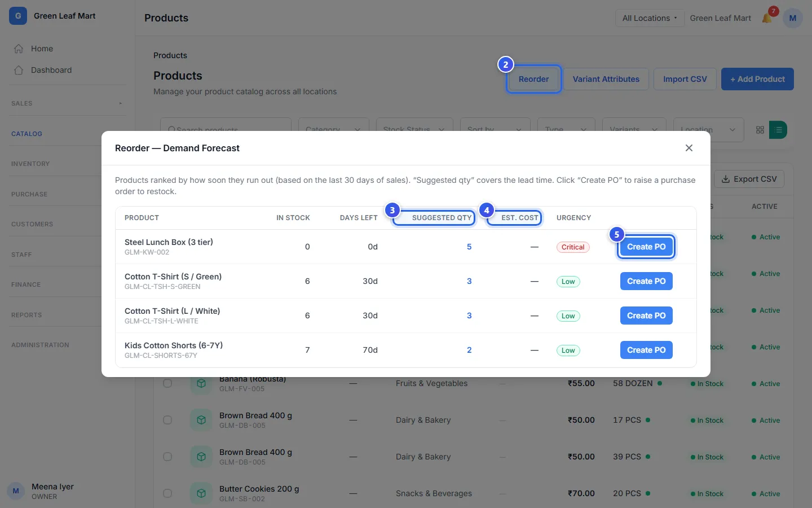Click the Import CSV button

coord(685,79)
